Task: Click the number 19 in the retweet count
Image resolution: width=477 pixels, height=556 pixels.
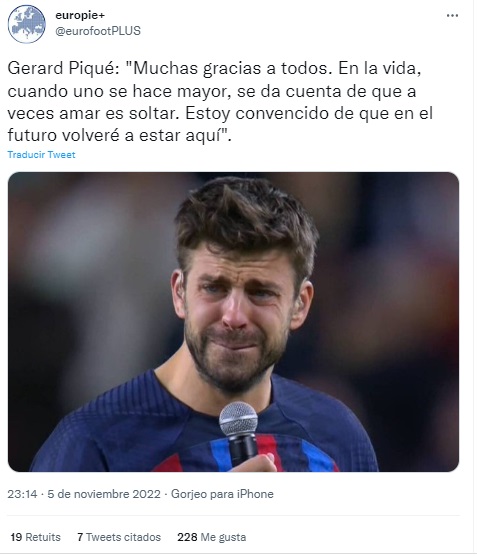Action: coord(16,537)
